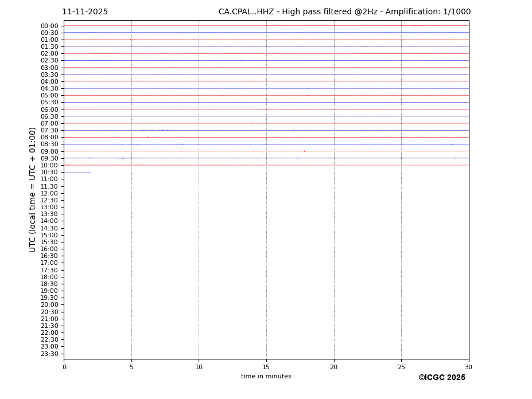
Task: Click the date label 11-11-2025
Action: [85, 12]
